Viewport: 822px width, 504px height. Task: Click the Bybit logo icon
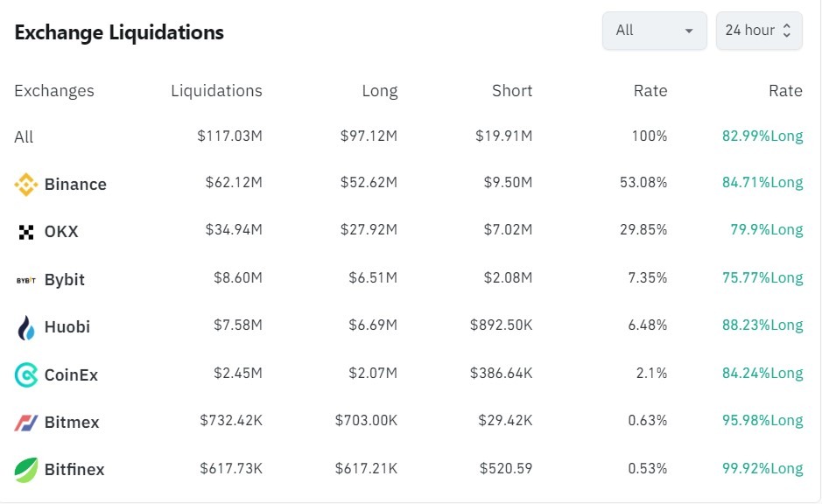(x=26, y=280)
